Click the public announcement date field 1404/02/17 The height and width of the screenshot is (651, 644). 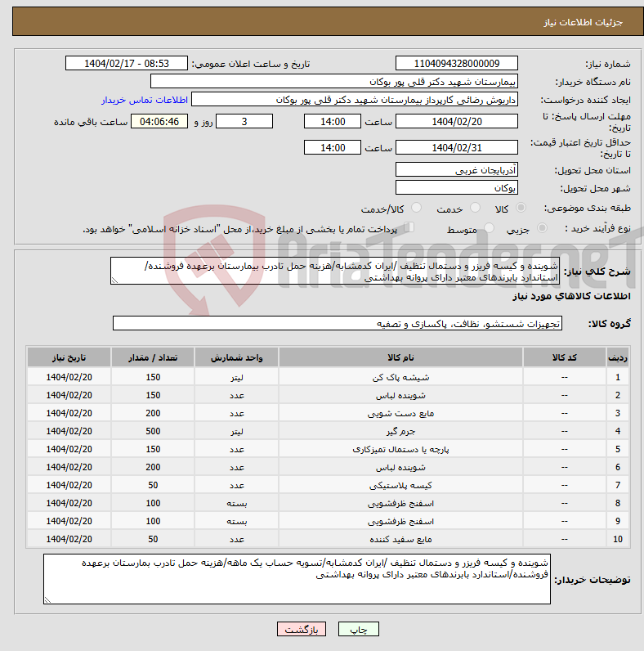click(127, 64)
